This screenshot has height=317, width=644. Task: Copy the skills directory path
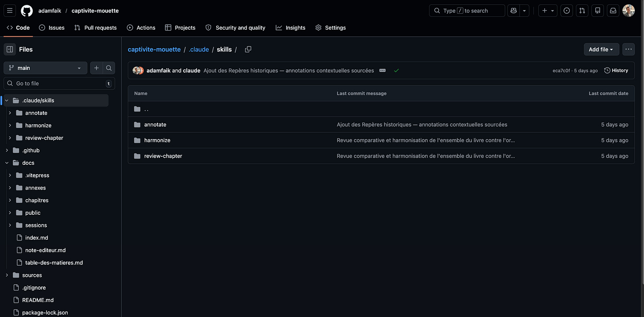[x=248, y=49]
